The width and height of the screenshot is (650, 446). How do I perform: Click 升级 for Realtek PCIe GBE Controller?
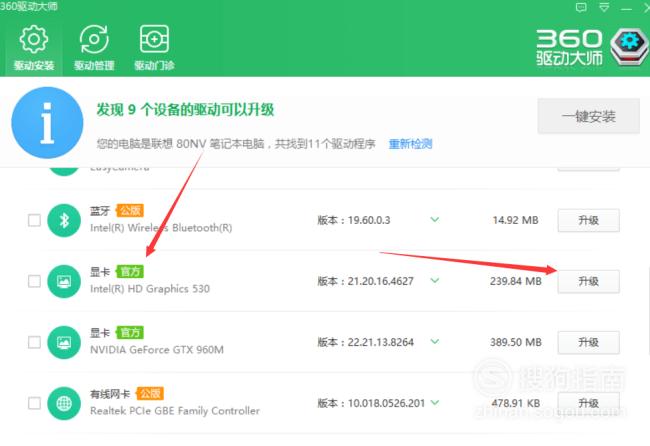(x=588, y=403)
